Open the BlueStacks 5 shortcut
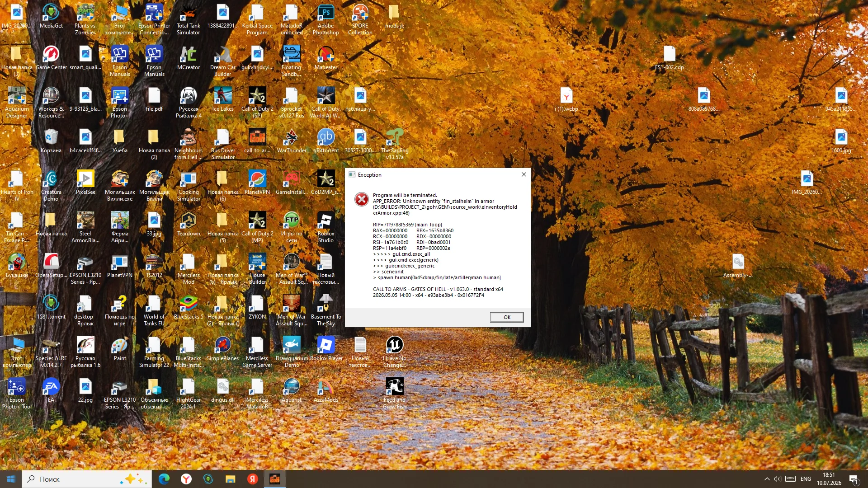 189,307
